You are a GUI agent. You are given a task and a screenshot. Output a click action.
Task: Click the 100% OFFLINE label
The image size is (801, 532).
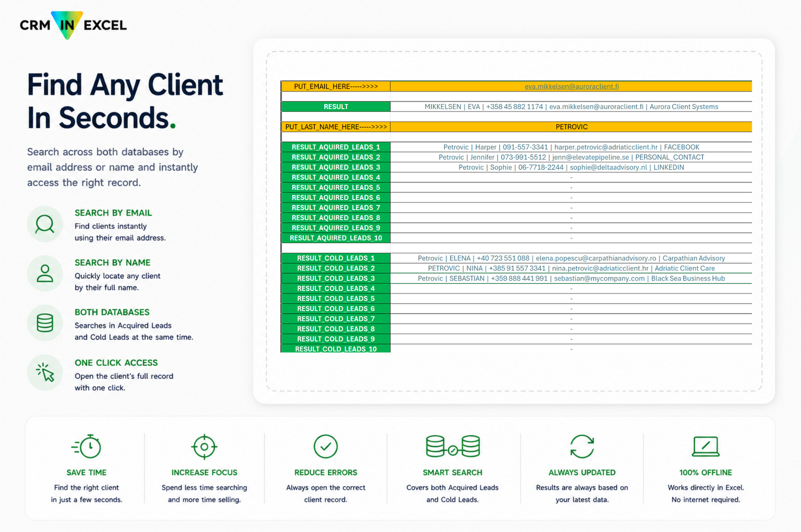pos(706,473)
